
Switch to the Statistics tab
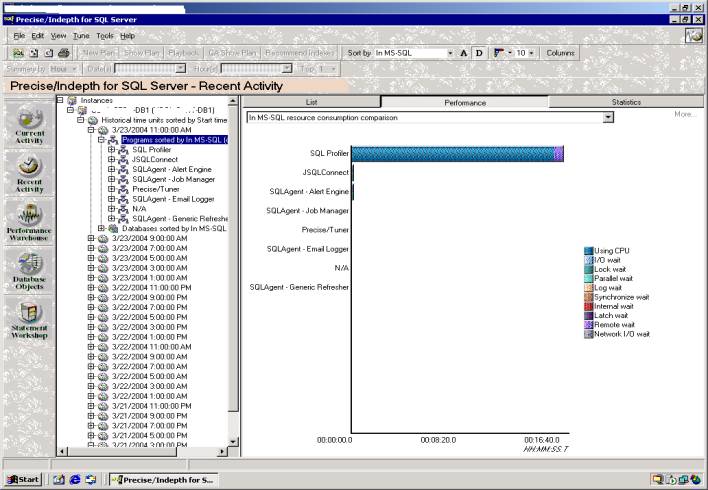[x=626, y=102]
